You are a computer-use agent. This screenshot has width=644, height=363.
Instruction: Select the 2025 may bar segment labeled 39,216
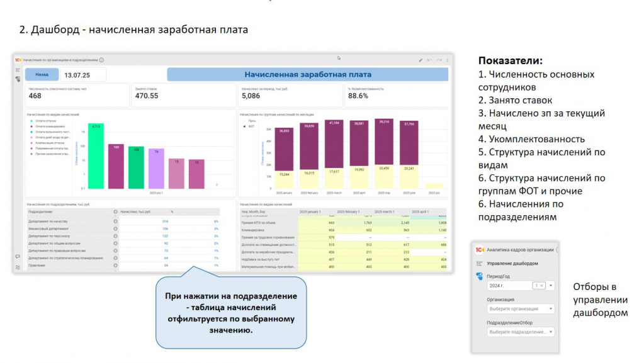[384, 142]
